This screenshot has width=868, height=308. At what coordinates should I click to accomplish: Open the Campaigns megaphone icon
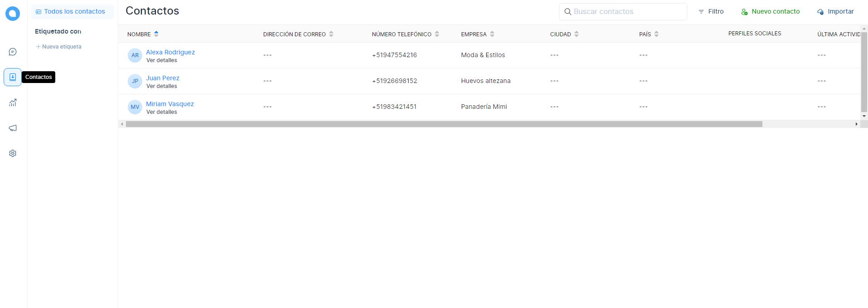13,128
